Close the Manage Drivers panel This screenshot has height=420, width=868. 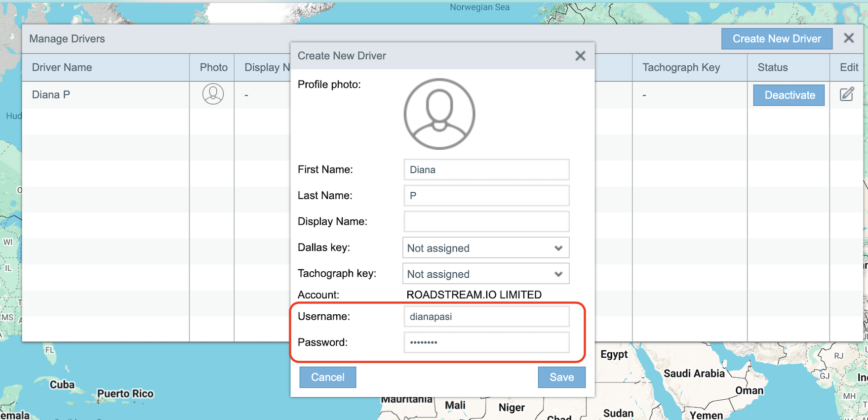point(848,39)
